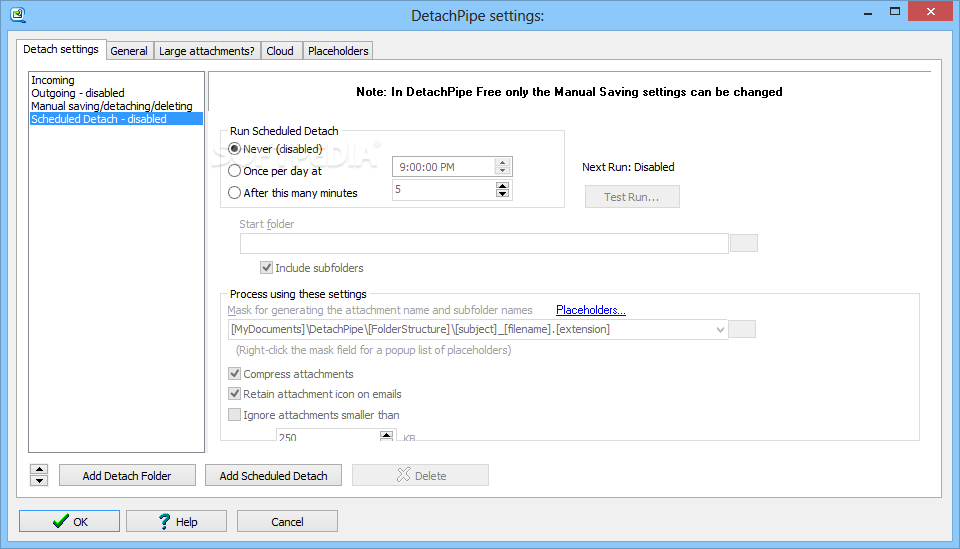Minimize the DetachPipe settings window

[x=868, y=13]
